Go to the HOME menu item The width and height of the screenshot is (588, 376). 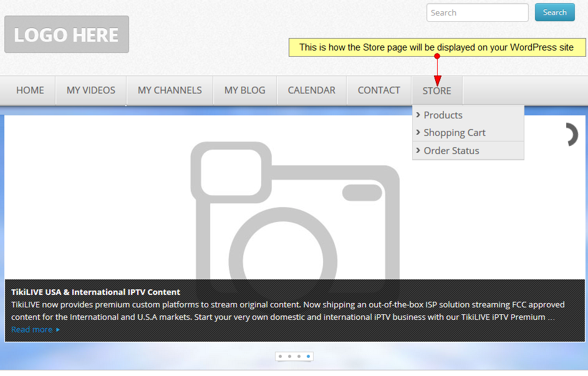point(30,90)
